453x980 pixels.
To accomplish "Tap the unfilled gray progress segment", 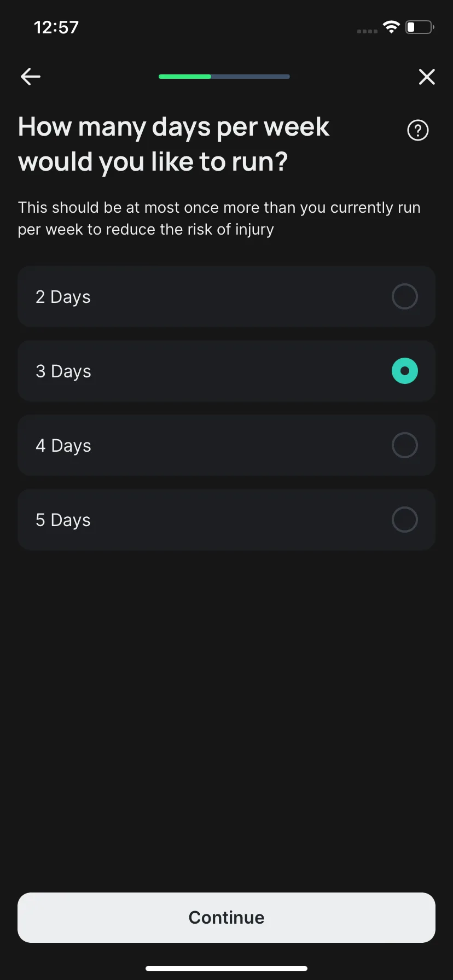I will point(251,77).
